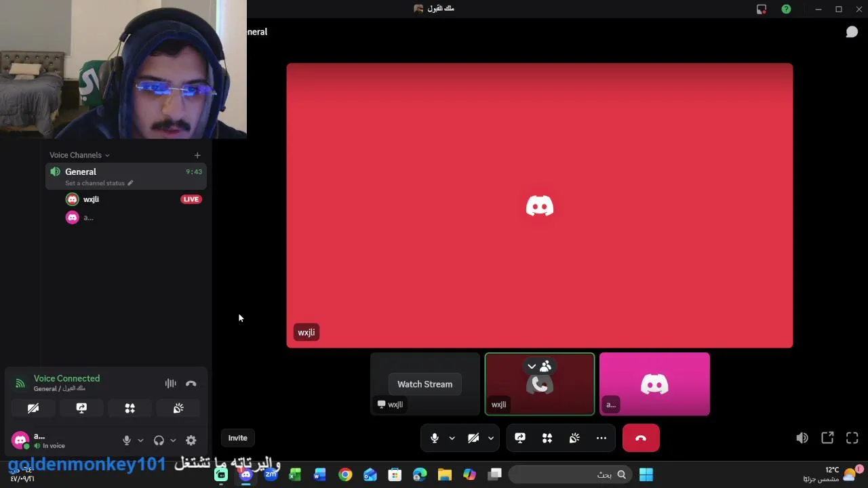Image resolution: width=868 pixels, height=488 pixels.
Task: Open the Windows Start menu
Action: pyautogui.click(x=646, y=475)
